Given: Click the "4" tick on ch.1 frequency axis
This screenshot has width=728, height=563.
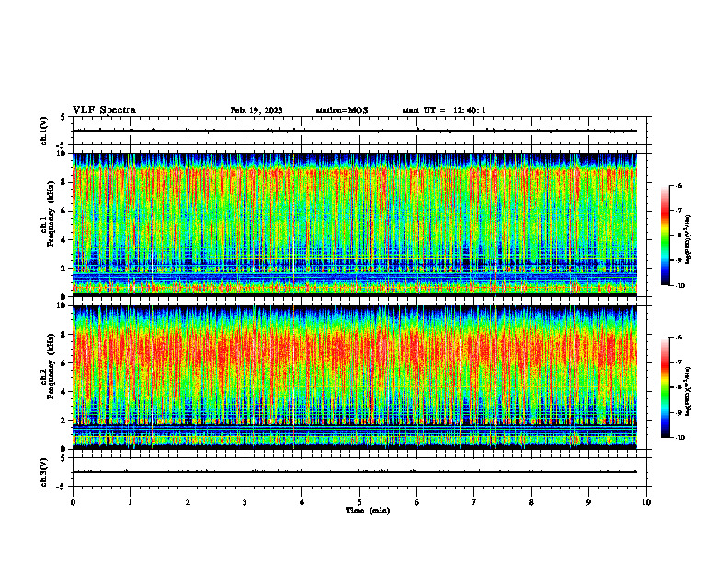Looking at the screenshot, I should coord(63,240).
